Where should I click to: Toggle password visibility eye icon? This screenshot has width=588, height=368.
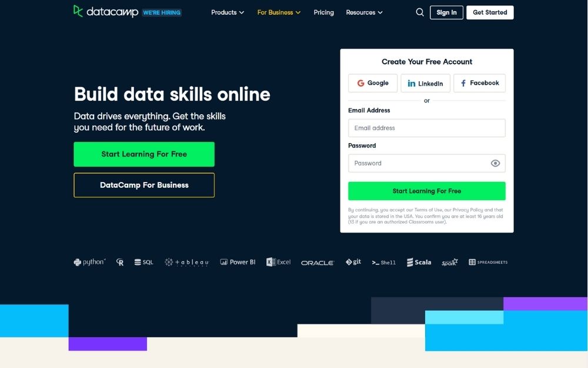495,163
